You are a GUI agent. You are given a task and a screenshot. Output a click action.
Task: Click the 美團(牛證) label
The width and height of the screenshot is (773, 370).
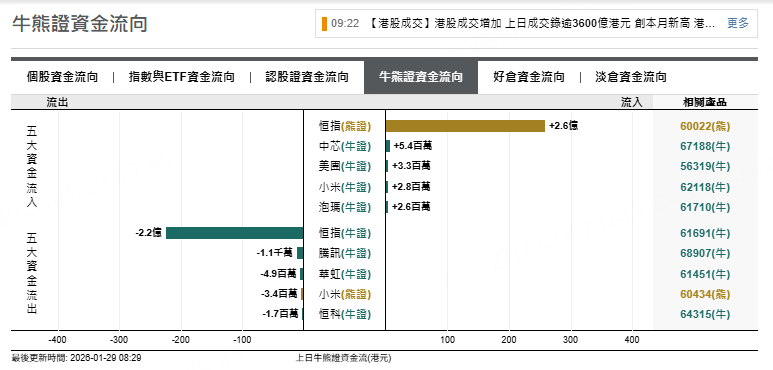point(345,167)
